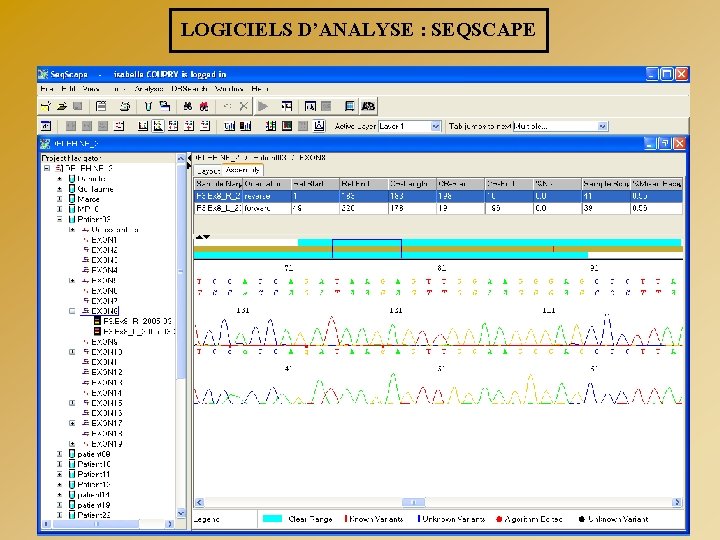Open the Analysis menu
The width and height of the screenshot is (720, 540).
(x=149, y=89)
